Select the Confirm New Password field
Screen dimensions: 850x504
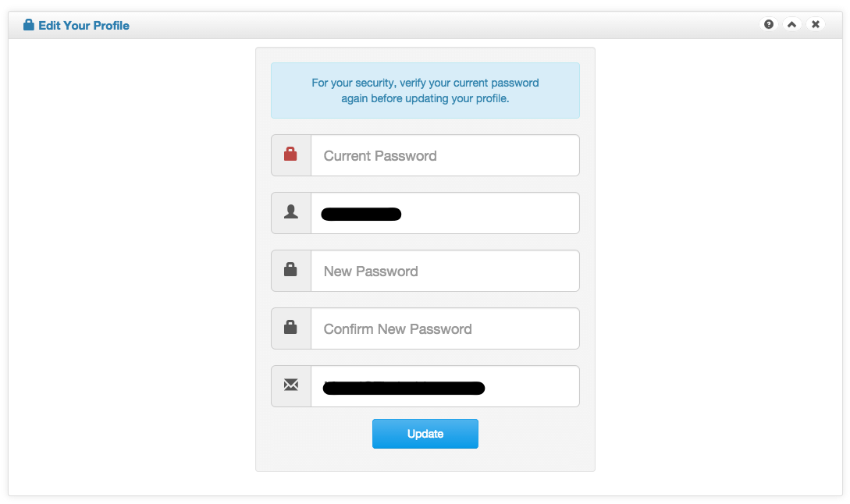(445, 328)
